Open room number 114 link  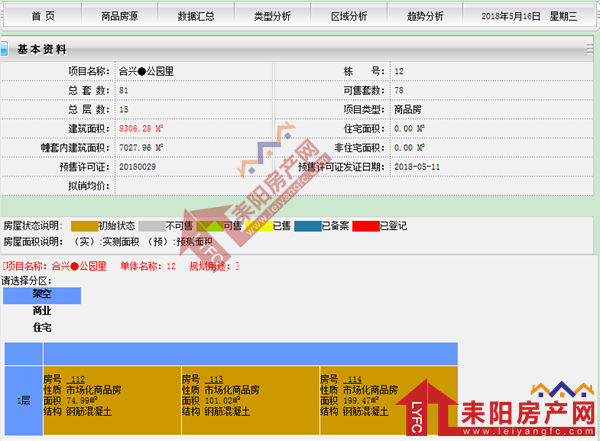click(354, 379)
